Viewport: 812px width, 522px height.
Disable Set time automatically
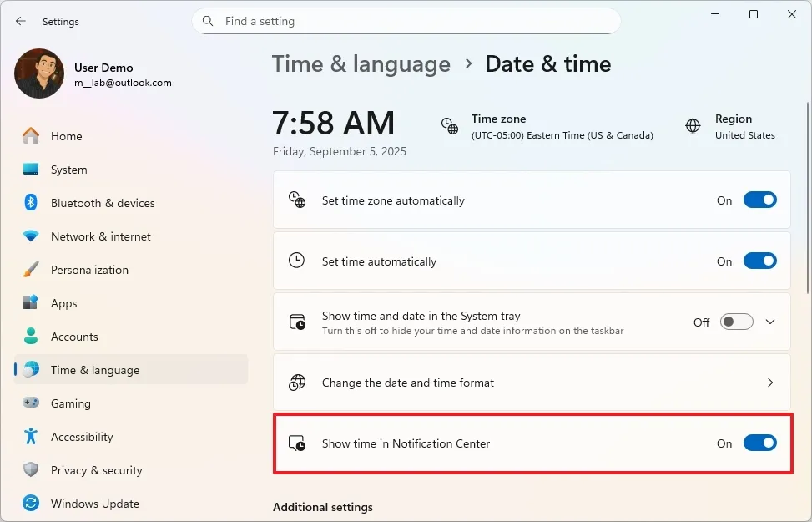point(759,261)
